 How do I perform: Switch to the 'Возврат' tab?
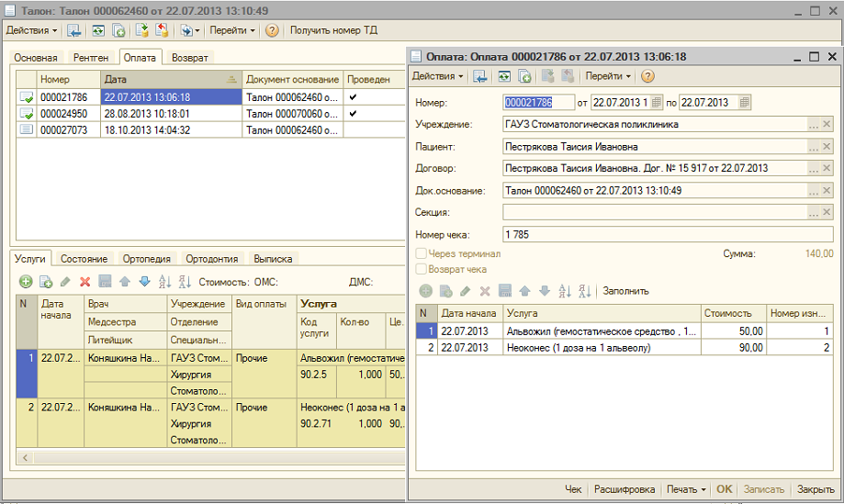[x=189, y=57]
